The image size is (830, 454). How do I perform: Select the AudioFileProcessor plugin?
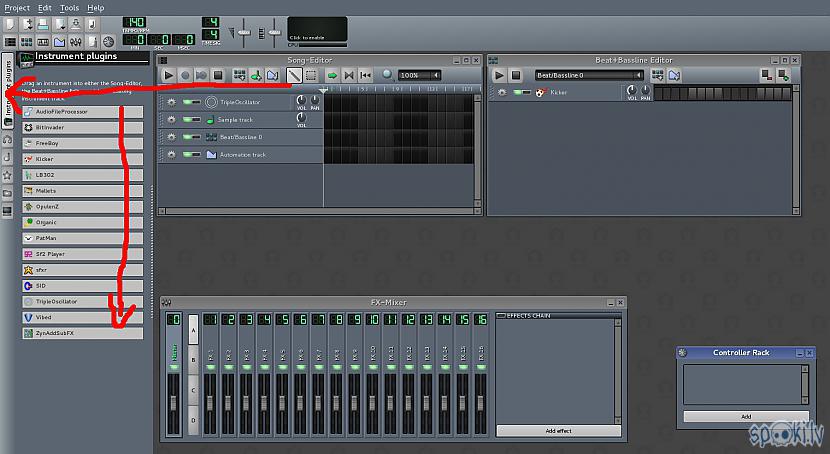pos(83,112)
